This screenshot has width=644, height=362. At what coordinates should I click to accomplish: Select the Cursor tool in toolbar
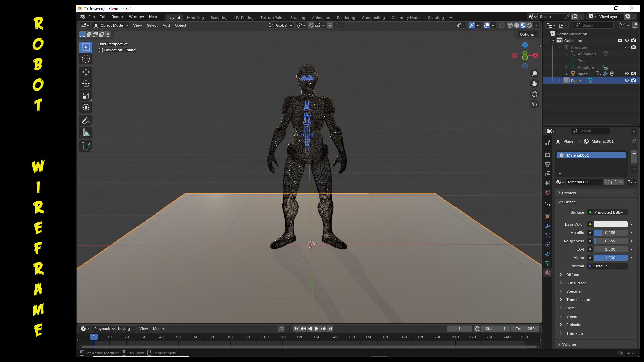pos(86,59)
